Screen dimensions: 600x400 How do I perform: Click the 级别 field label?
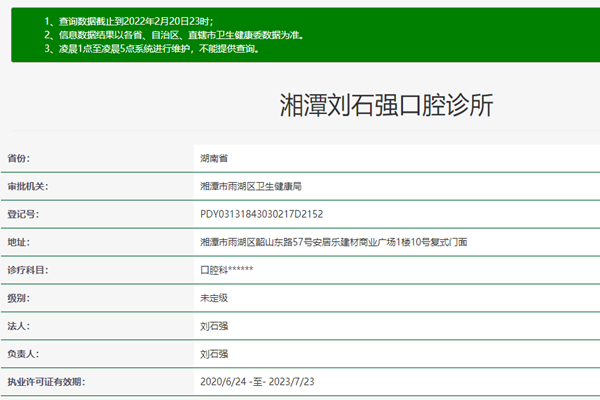[20, 298]
